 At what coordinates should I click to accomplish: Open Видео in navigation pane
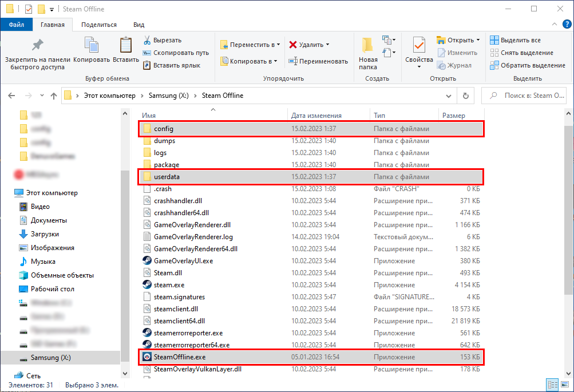coord(34,207)
